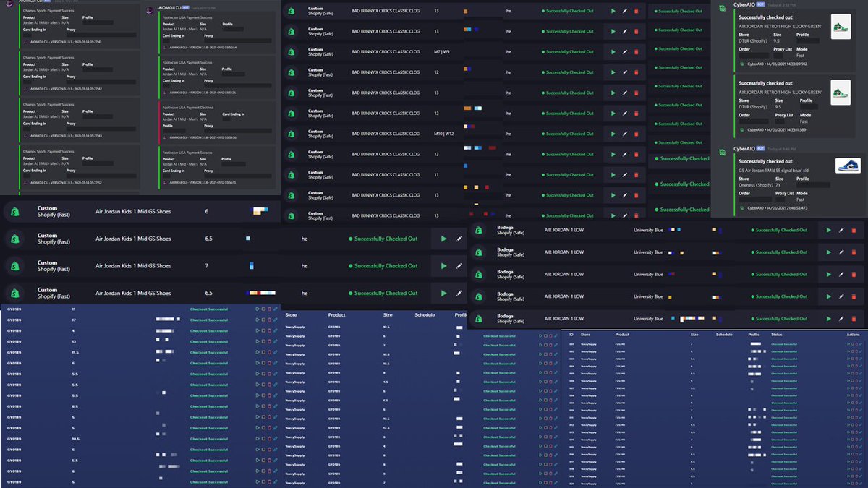This screenshot has width=868, height=488.
Task: Start the size 12 Shopify (Fast) Crocs task
Action: [613, 72]
